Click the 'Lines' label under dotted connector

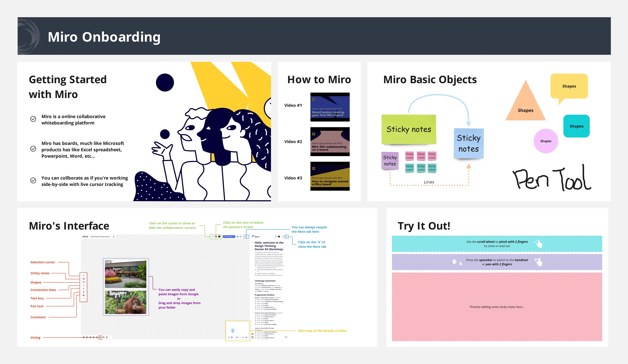point(429,182)
